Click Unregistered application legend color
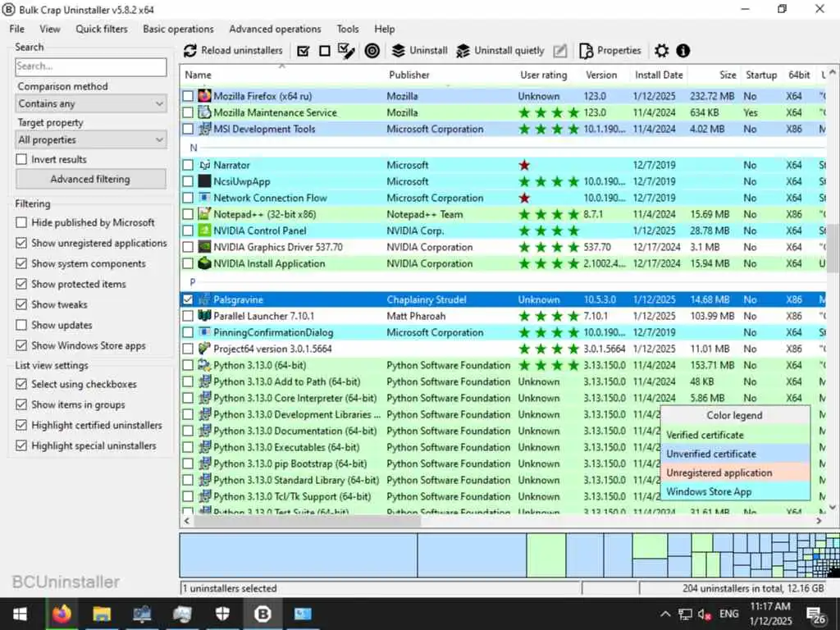This screenshot has height=630, width=840. tap(735, 472)
